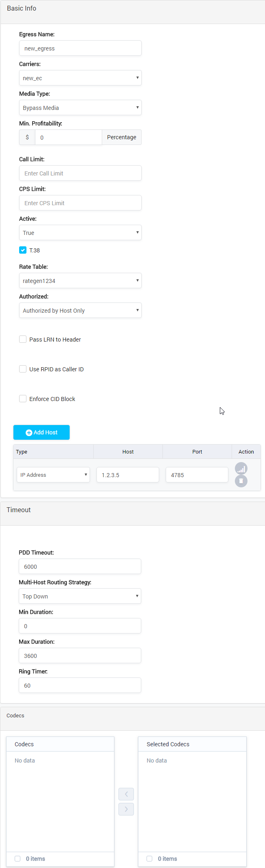The height and width of the screenshot is (868, 265).
Task: Check Use RPID as Caller ID
Action: coord(23,369)
